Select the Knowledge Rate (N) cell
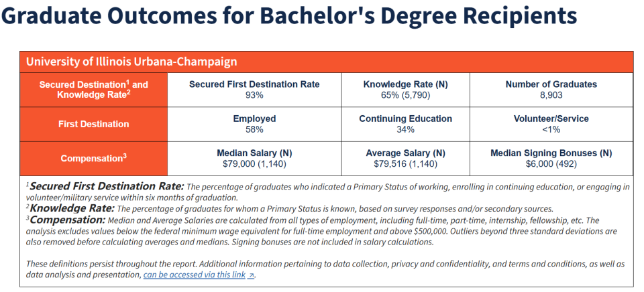This screenshot has width=644, height=292. [x=406, y=90]
